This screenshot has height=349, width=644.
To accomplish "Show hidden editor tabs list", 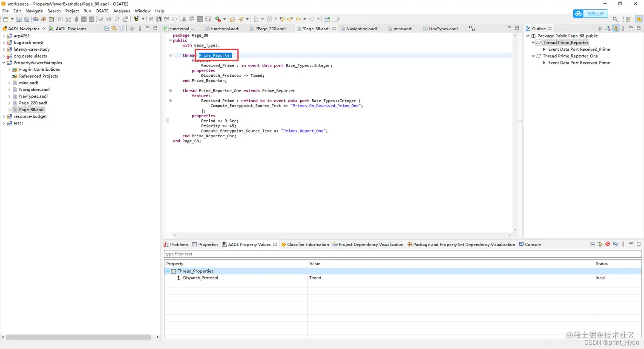I will [472, 29].
